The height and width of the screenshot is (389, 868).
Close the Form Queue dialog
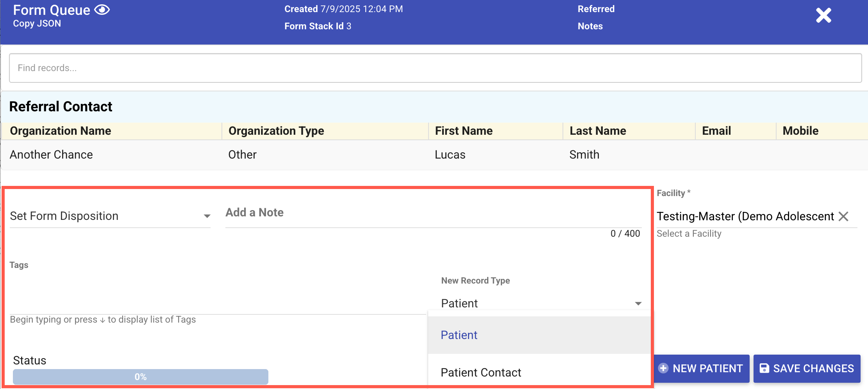click(x=823, y=16)
